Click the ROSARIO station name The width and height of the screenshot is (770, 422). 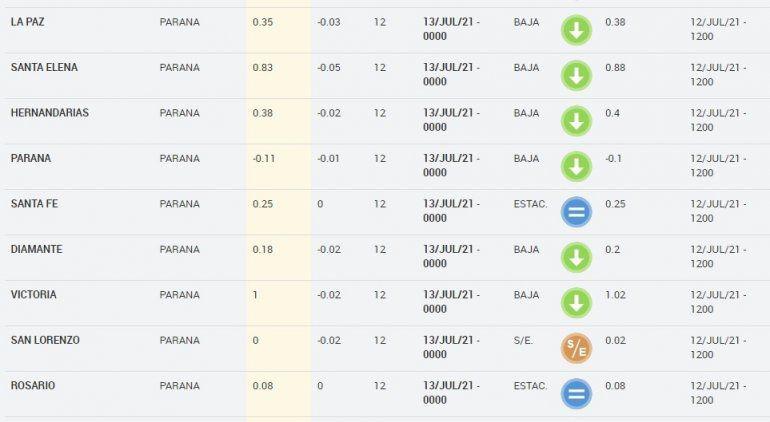pyautogui.click(x=32, y=386)
